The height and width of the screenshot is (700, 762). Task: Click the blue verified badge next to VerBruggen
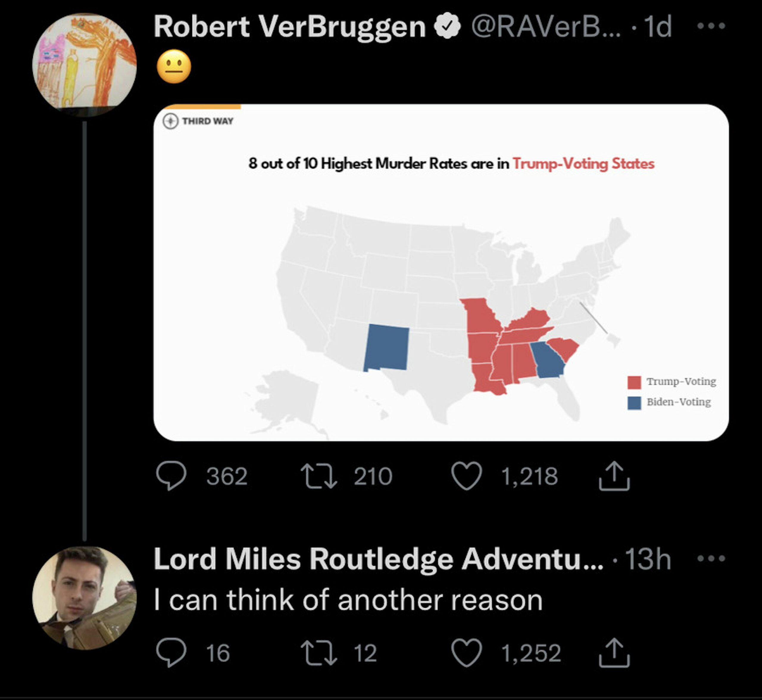[x=447, y=26]
